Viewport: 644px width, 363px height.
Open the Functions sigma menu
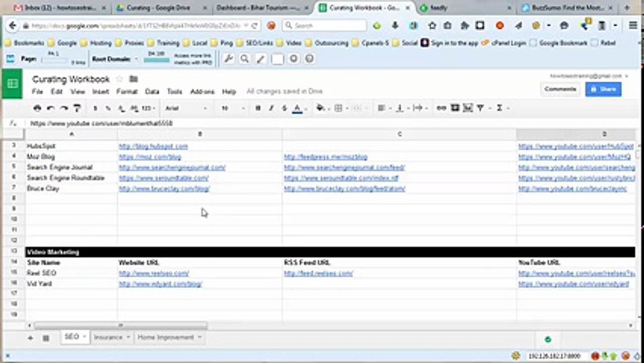coord(499,108)
